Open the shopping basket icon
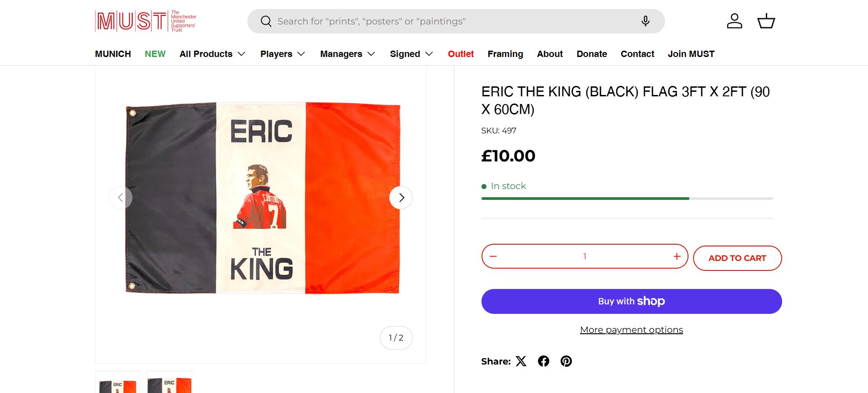Image resolution: width=868 pixels, height=393 pixels. tap(766, 21)
